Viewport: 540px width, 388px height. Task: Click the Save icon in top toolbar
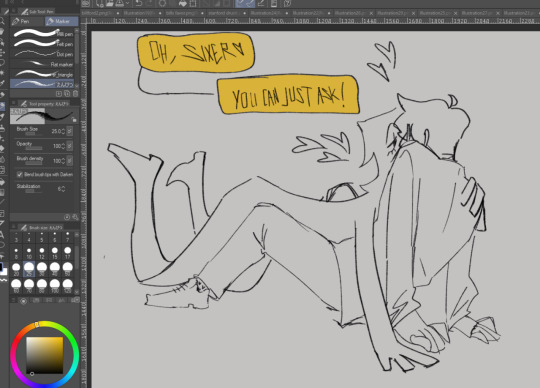click(120, 3)
